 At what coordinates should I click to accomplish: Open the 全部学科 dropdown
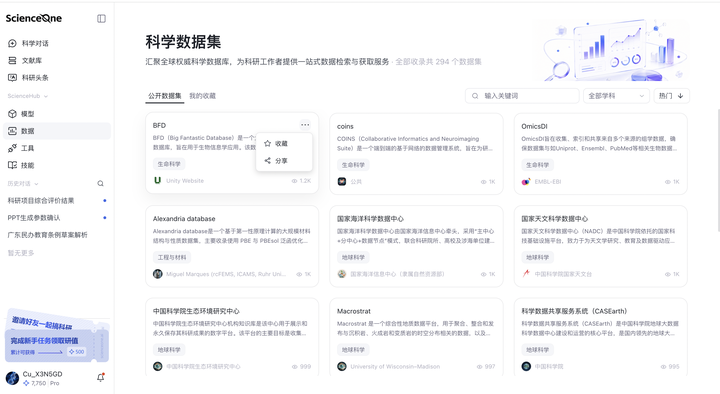click(616, 96)
